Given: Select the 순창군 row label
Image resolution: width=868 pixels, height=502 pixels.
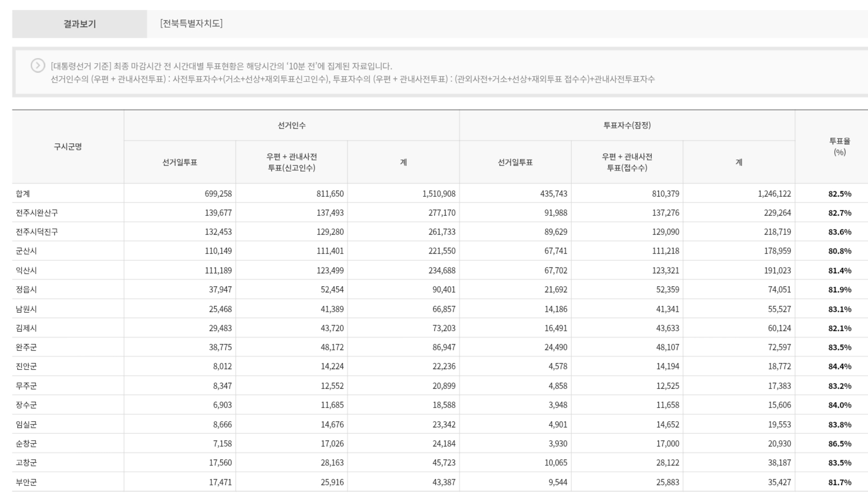Looking at the screenshot, I should [x=26, y=443].
